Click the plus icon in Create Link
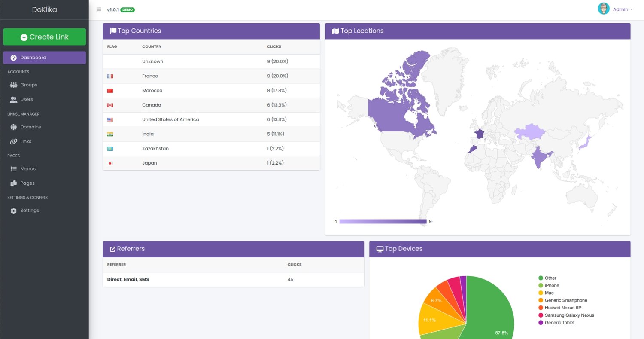The height and width of the screenshot is (339, 644). pyautogui.click(x=24, y=37)
